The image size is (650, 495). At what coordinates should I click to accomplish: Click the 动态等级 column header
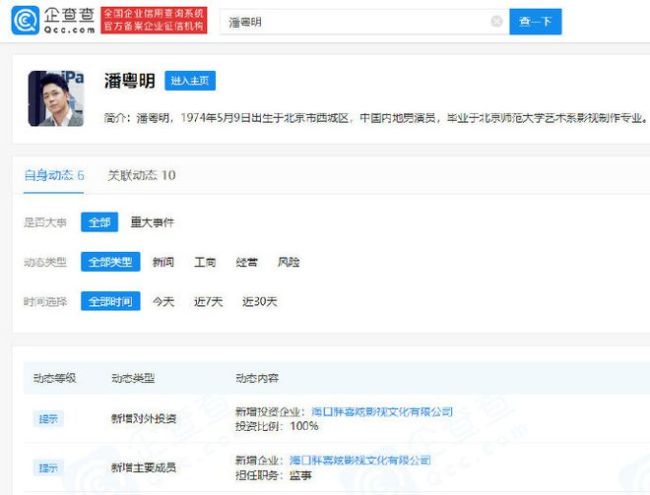pyautogui.click(x=55, y=378)
